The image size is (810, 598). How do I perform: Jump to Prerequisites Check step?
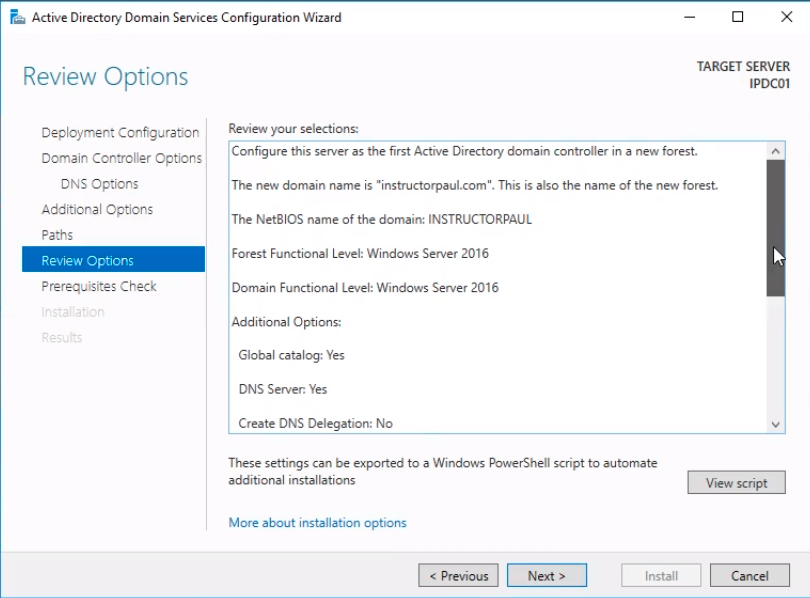click(99, 286)
